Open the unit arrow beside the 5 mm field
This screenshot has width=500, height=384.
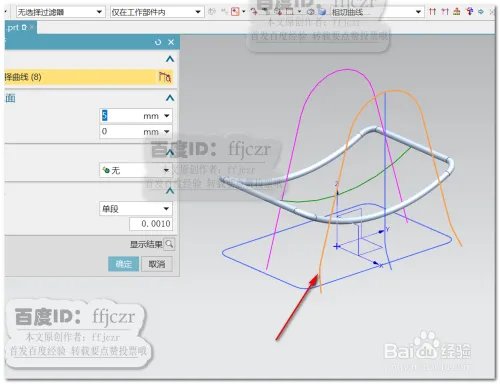(166, 116)
